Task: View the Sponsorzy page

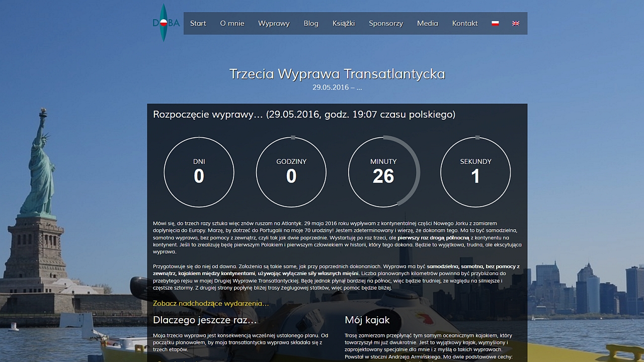Action: 386,23
